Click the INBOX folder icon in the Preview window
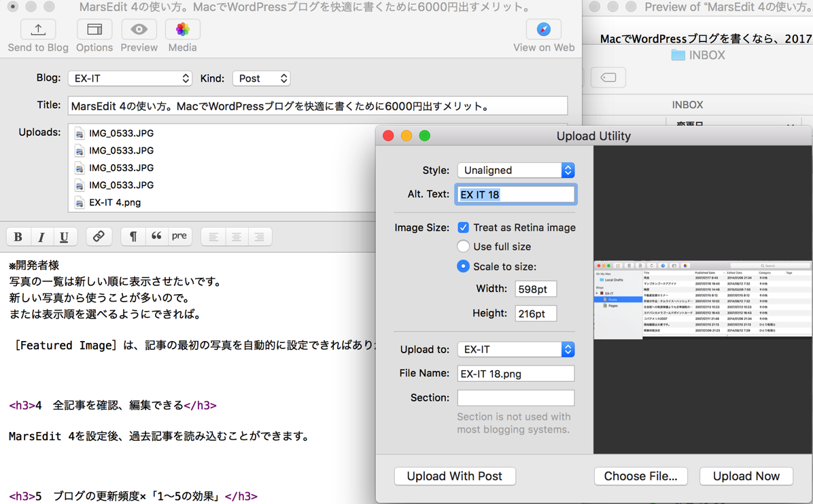Screen dimensions: 813x504 [x=678, y=55]
